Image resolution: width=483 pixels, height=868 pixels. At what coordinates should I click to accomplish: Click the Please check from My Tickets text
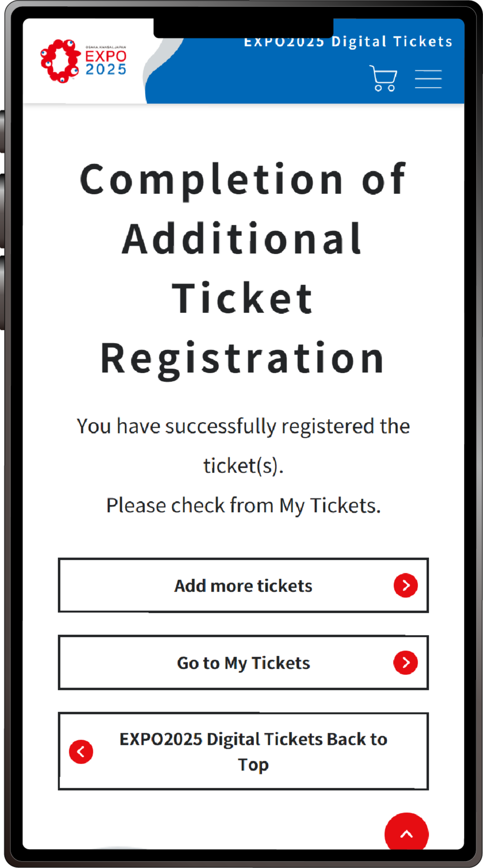pos(243,505)
